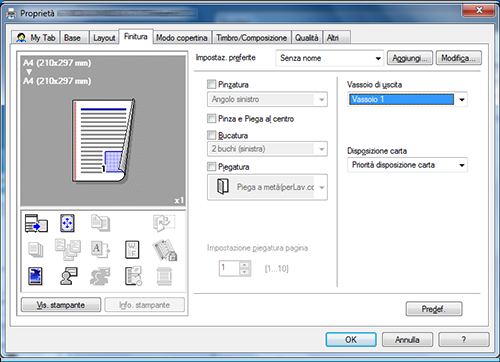
Task: Click the Info. stampante button
Action: point(144,305)
